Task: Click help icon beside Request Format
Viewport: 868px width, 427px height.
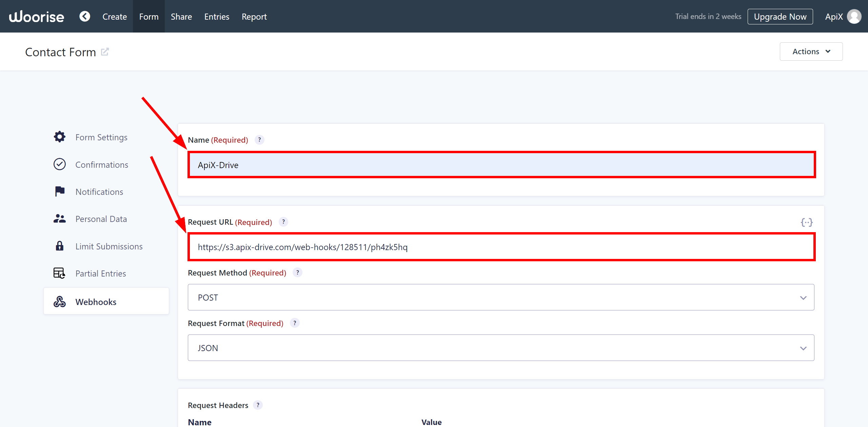Action: [295, 323]
